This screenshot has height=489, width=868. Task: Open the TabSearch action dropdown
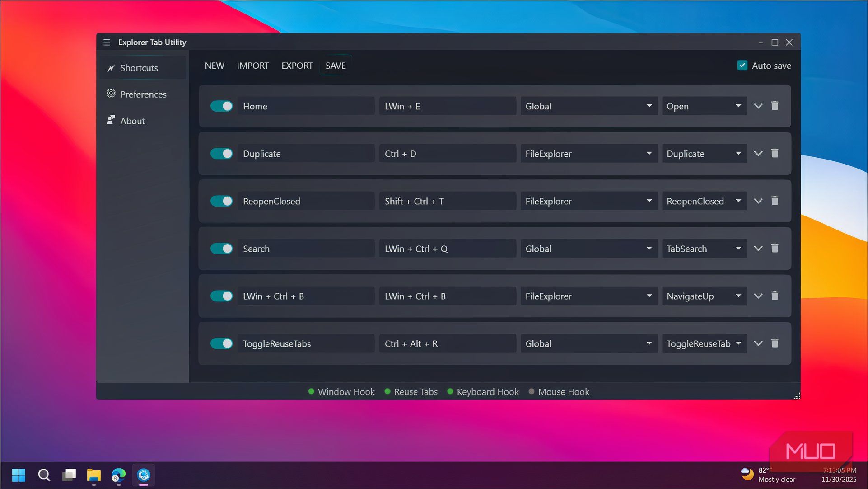pos(704,248)
